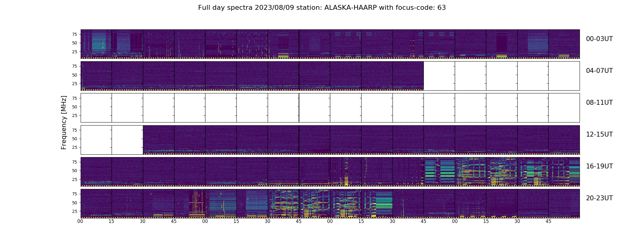644x245 pixels.
Task: Open the last spectrogram panel of the 20-23UT row
Action: click(564, 203)
